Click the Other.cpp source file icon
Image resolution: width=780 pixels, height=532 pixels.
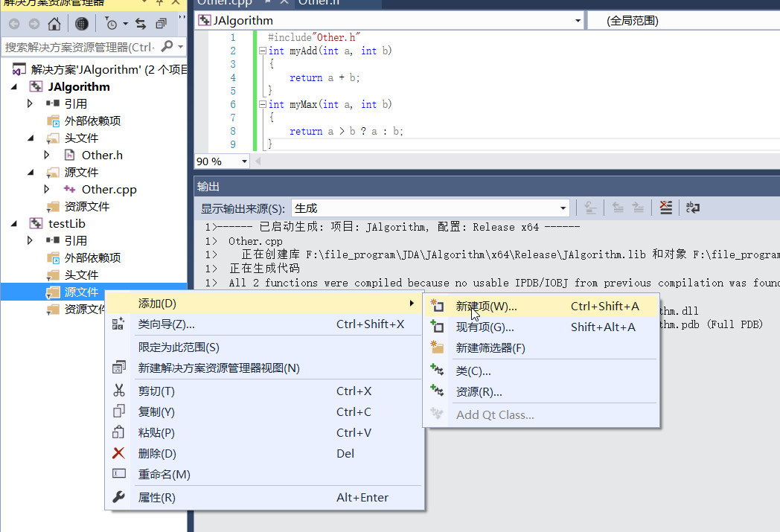point(70,190)
